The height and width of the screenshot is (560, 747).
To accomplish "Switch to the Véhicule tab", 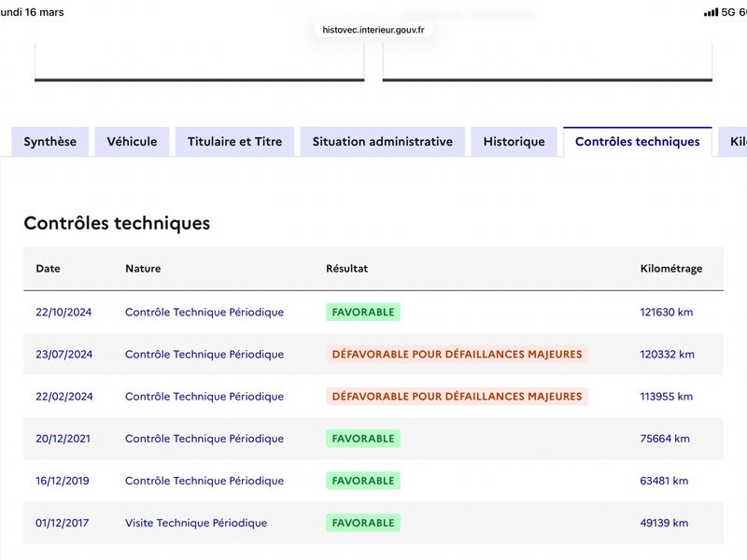I will 132,142.
